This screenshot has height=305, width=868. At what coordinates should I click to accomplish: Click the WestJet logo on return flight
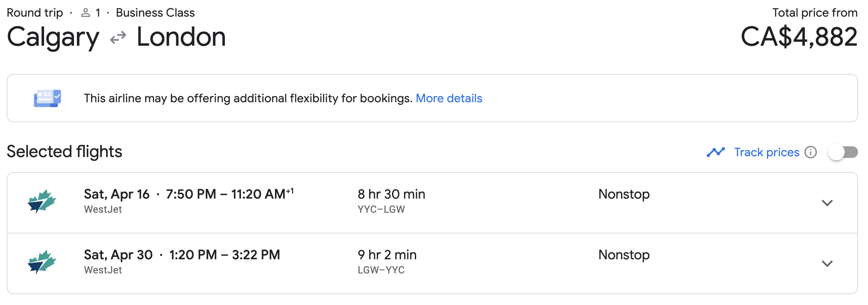[x=42, y=262]
